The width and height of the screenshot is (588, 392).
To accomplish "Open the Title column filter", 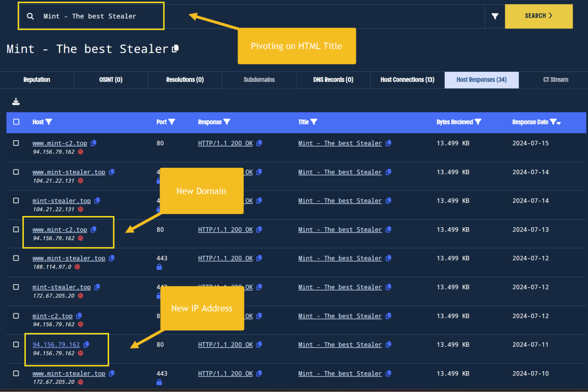I will click(314, 122).
